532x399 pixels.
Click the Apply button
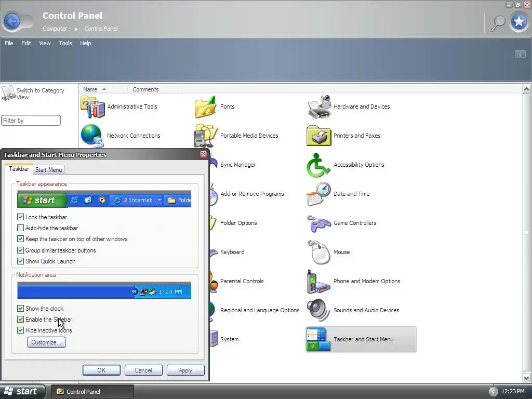click(x=185, y=370)
